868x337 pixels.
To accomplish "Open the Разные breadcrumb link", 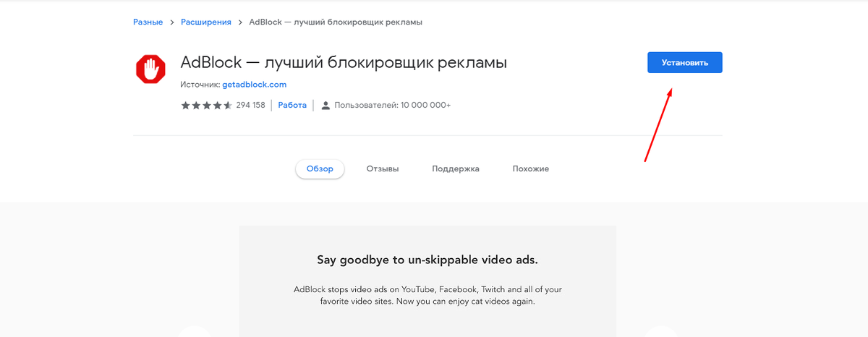I will point(148,22).
